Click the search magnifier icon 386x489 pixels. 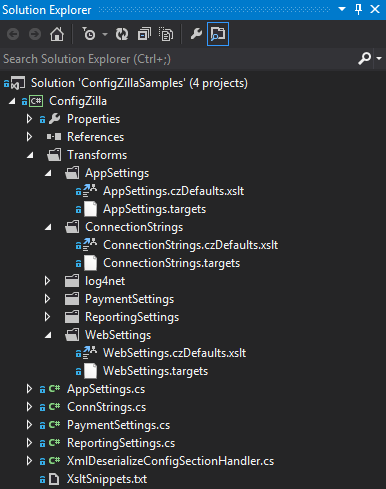tap(365, 59)
